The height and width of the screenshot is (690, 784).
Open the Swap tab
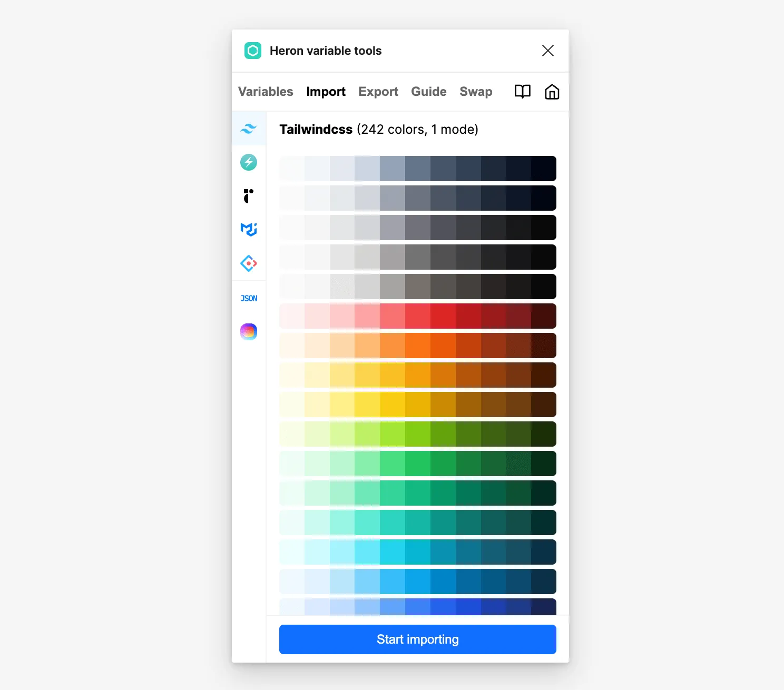coord(476,92)
